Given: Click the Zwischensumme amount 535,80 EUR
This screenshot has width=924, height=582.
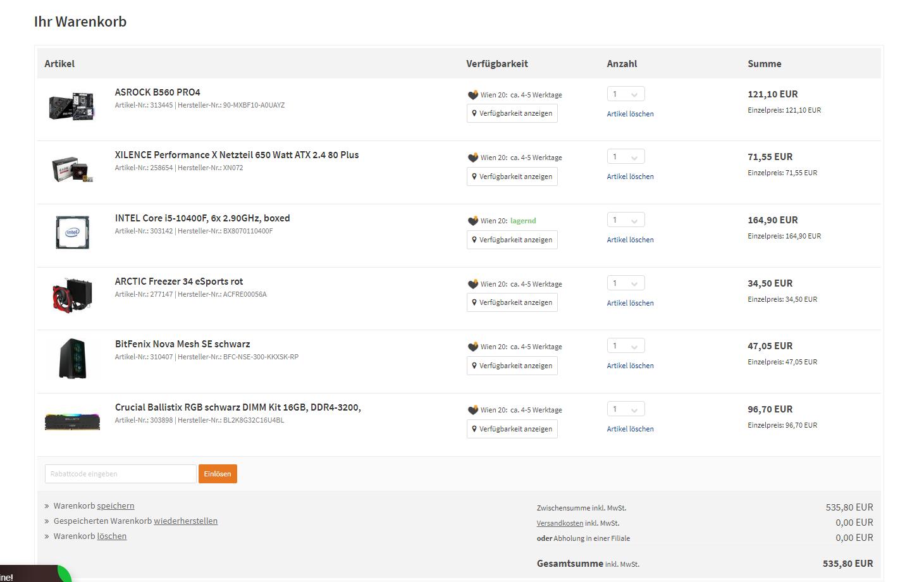Looking at the screenshot, I should coord(849,507).
